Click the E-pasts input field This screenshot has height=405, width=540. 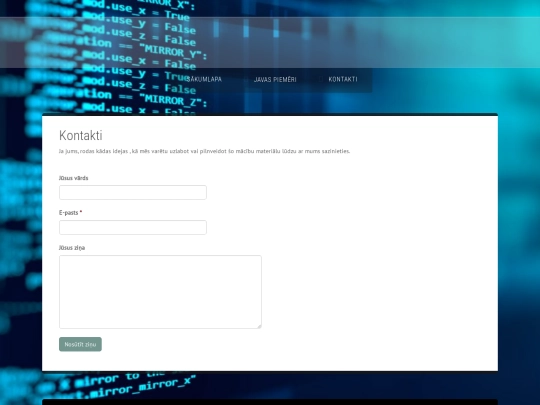pyautogui.click(x=133, y=227)
